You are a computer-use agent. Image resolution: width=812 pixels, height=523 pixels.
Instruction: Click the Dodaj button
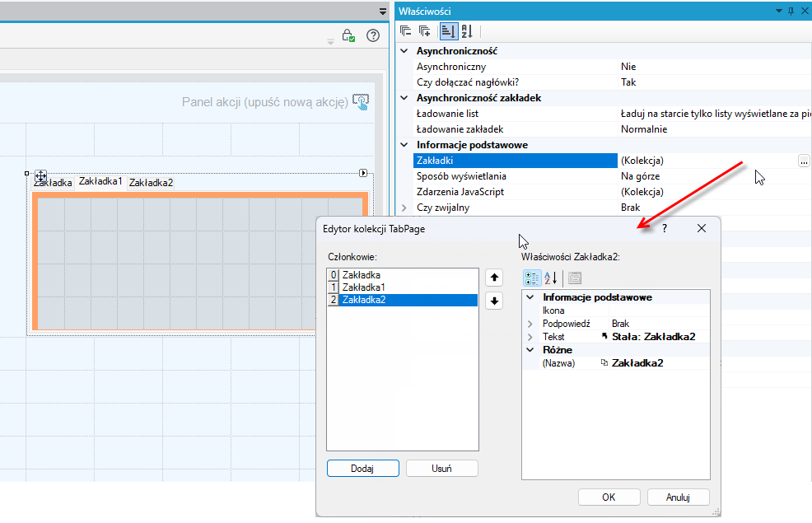point(363,469)
